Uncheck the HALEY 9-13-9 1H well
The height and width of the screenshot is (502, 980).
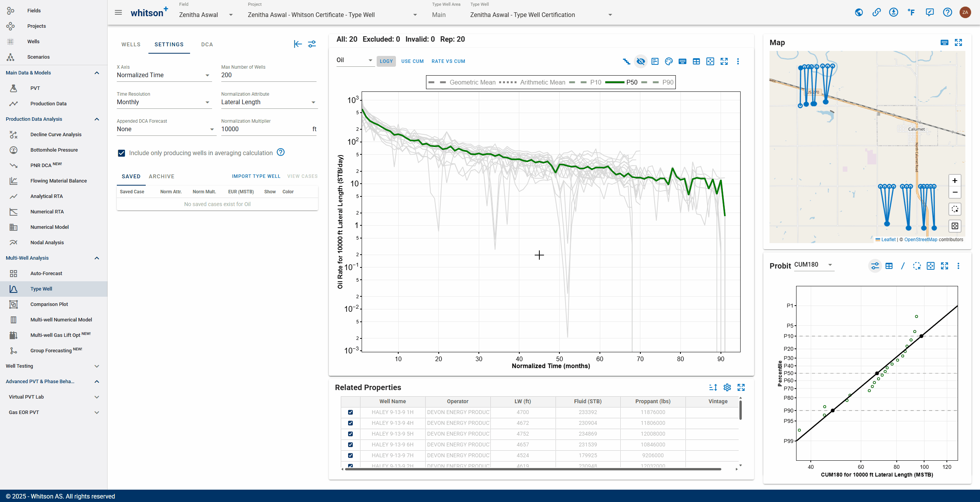pyautogui.click(x=350, y=412)
